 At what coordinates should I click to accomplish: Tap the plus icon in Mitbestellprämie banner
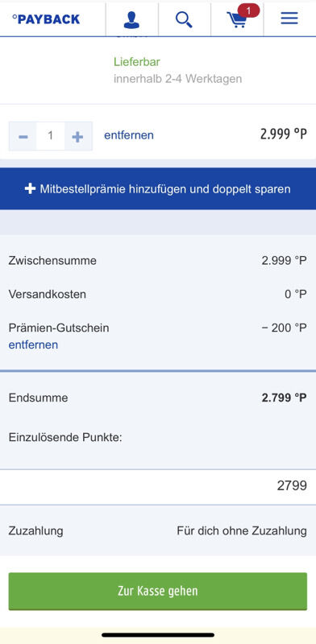coord(30,188)
